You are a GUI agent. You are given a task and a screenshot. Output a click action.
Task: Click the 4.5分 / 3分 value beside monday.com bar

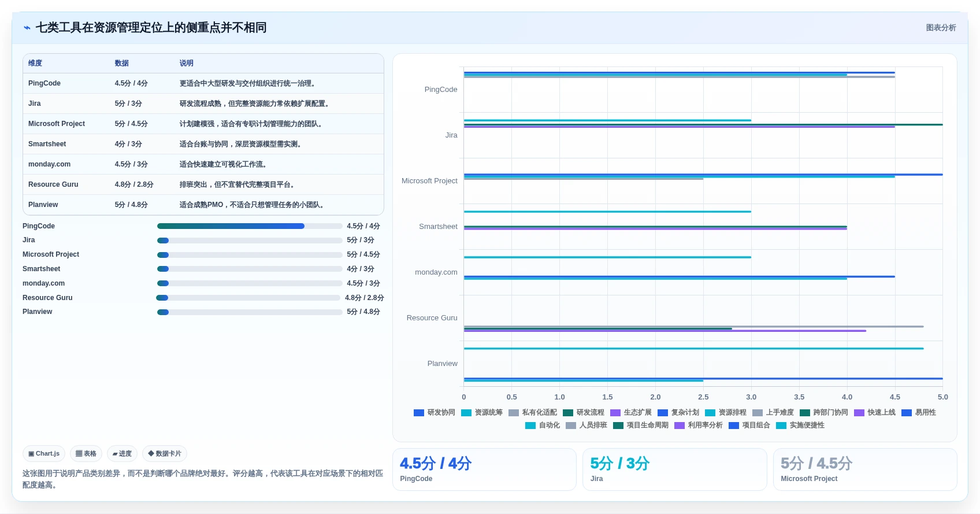(x=363, y=283)
